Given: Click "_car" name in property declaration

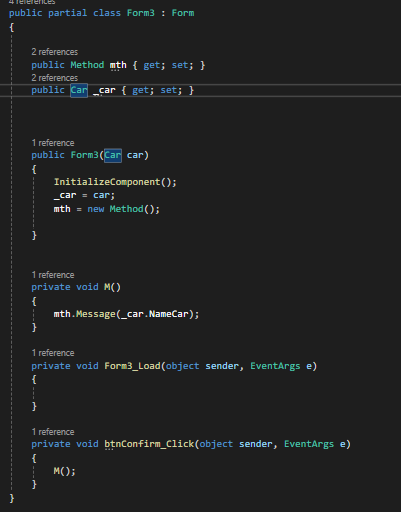Looking at the screenshot, I should click(104, 90).
